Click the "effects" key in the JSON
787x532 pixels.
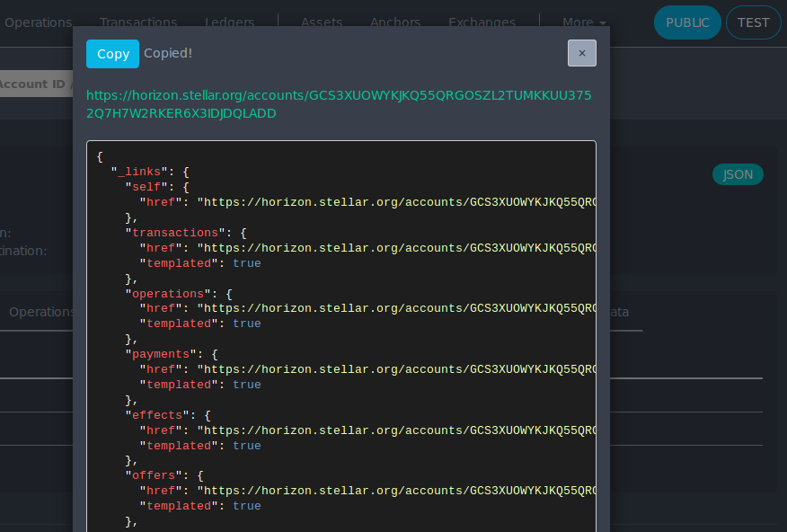[x=157, y=415]
